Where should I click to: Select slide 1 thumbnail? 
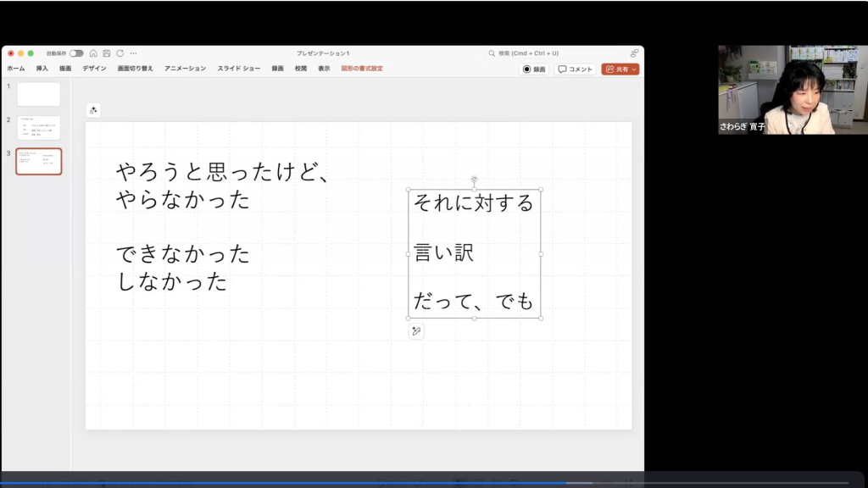(39, 94)
